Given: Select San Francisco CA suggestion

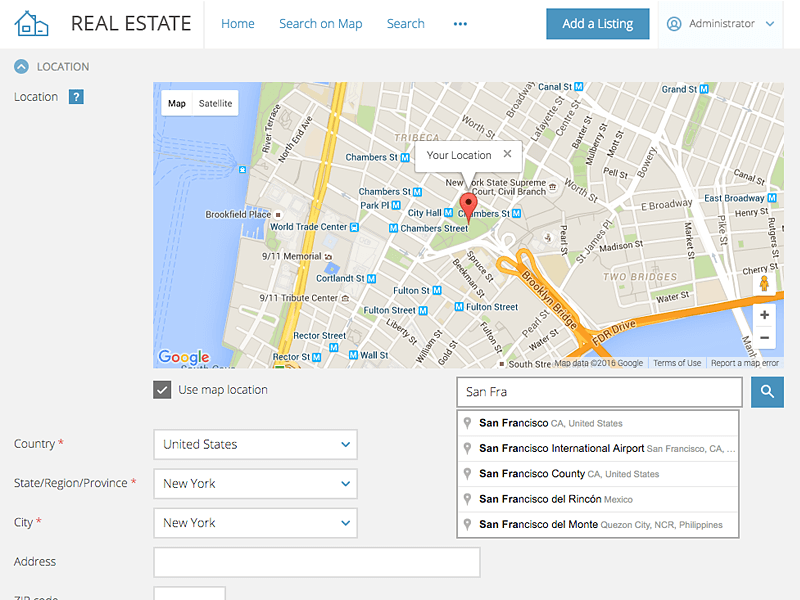Looking at the screenshot, I should pos(598,423).
